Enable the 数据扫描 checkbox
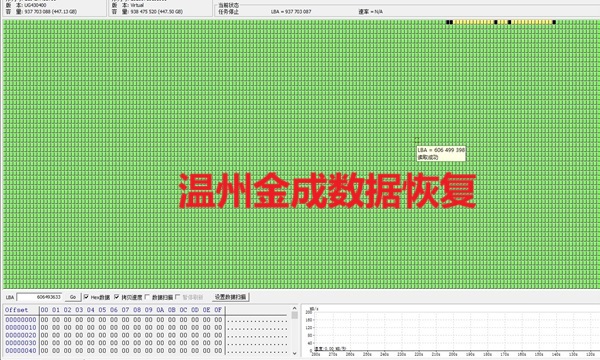600x360 pixels. 147,297
